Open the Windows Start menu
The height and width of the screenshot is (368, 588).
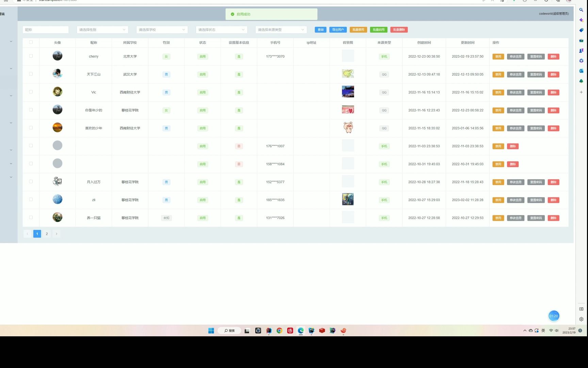click(211, 331)
